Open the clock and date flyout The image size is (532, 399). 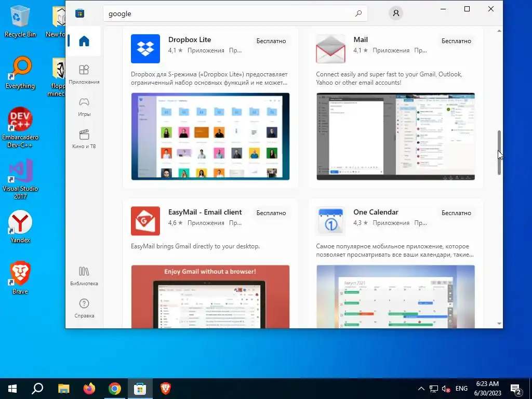[x=487, y=389]
